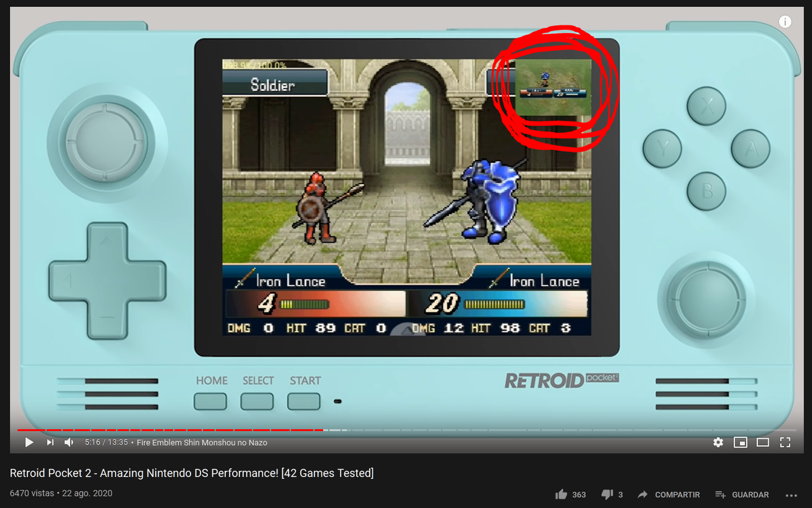The width and height of the screenshot is (812, 508).
Task: Click the SELECT button on the Retroid device
Action: [257, 401]
